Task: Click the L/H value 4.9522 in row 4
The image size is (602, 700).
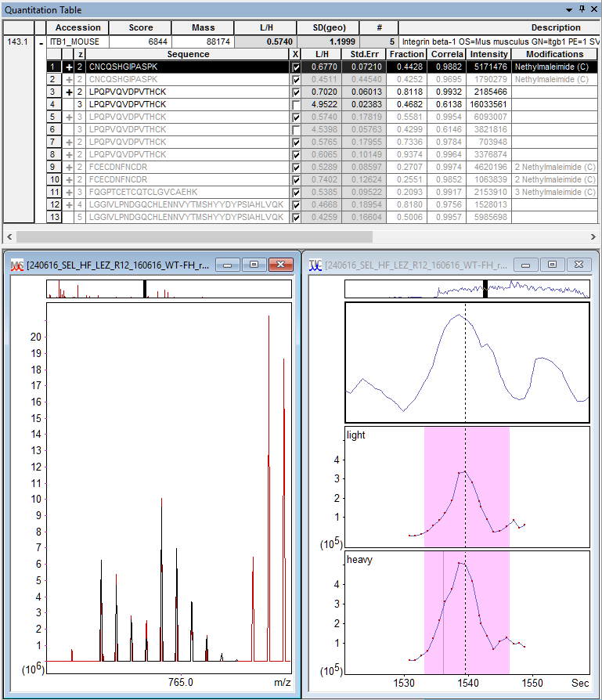Action: (x=321, y=104)
